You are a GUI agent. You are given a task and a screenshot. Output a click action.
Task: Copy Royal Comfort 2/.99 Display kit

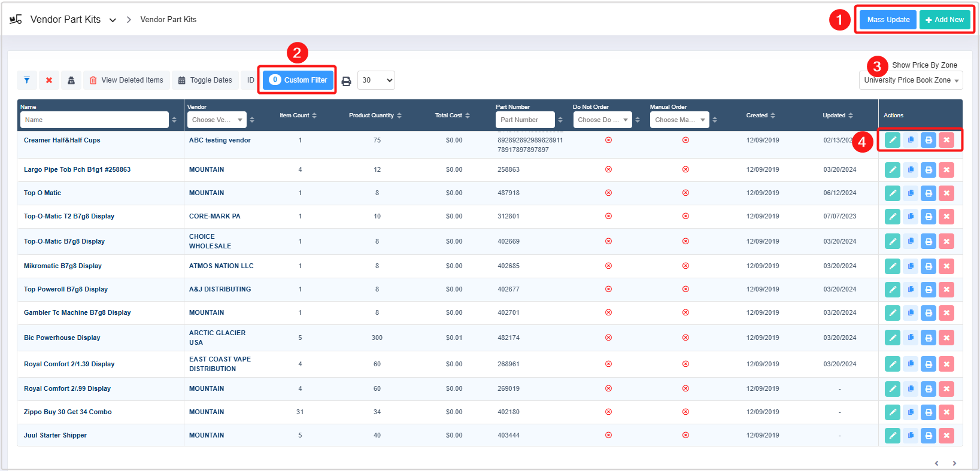tap(911, 389)
